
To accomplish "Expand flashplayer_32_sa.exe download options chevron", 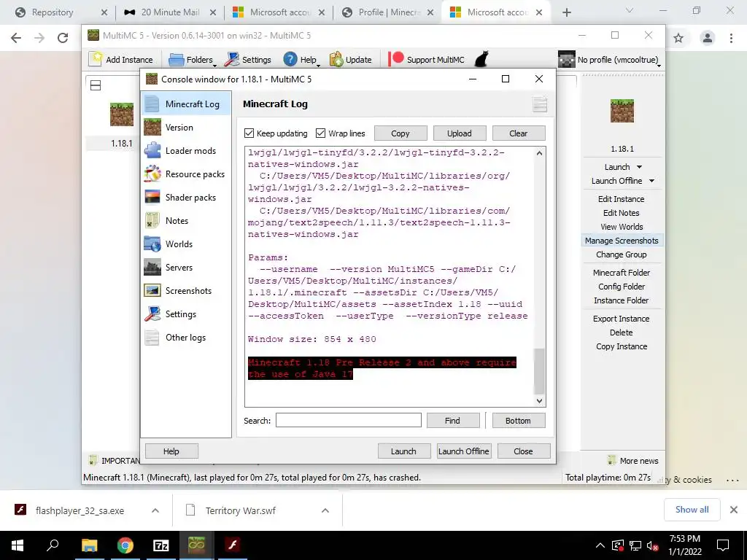I will tap(155, 510).
